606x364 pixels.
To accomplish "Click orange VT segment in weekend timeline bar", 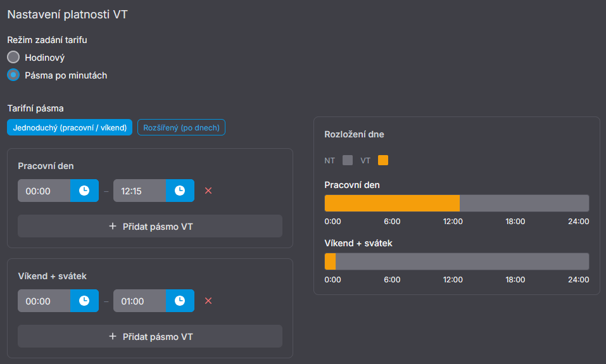I will 330,261.
